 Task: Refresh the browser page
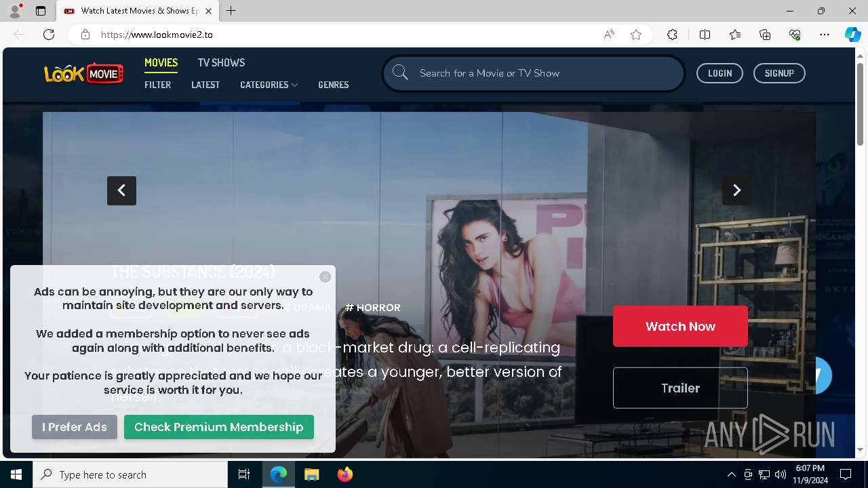point(49,35)
